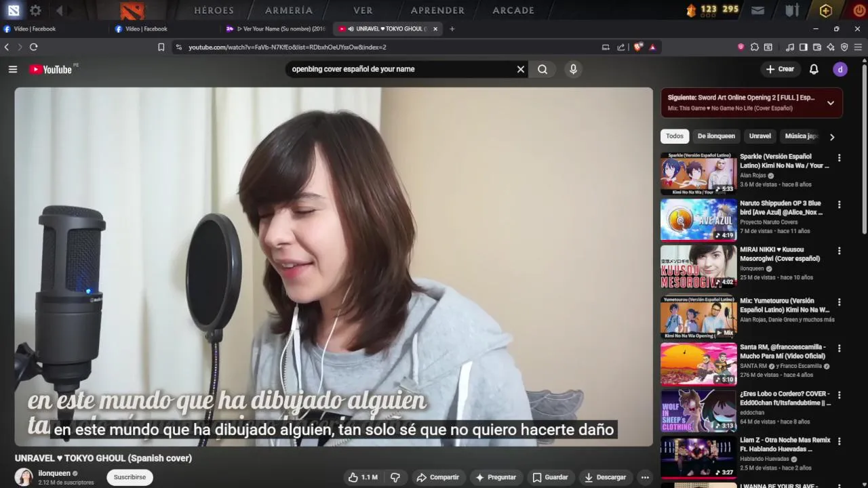Image resolution: width=868 pixels, height=488 pixels.
Task: Start voice search with microphone icon
Action: (573, 69)
